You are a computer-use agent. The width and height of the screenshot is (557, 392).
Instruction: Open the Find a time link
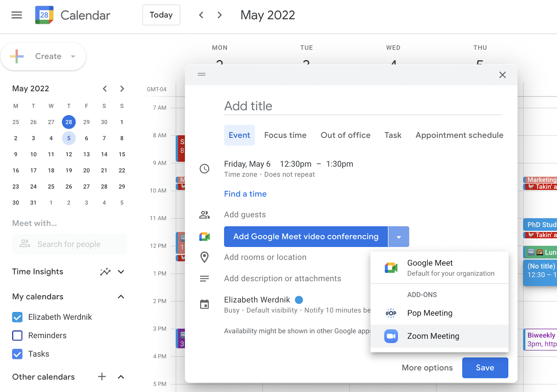(x=245, y=194)
